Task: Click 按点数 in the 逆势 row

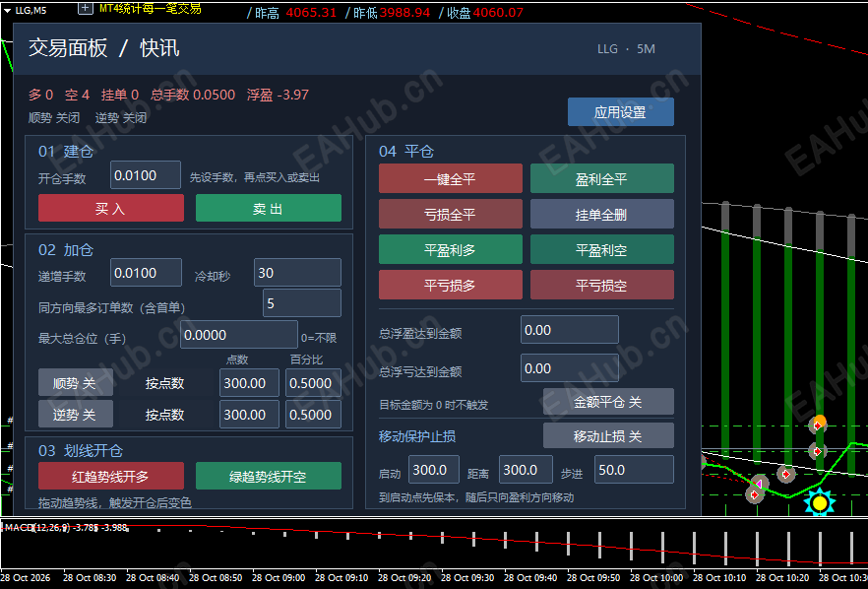Action: click(x=164, y=415)
